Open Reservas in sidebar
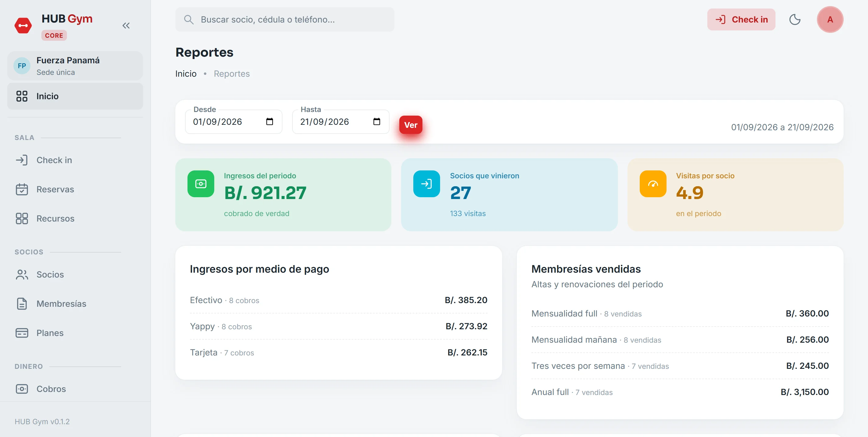Image resolution: width=868 pixels, height=437 pixels. point(75,189)
